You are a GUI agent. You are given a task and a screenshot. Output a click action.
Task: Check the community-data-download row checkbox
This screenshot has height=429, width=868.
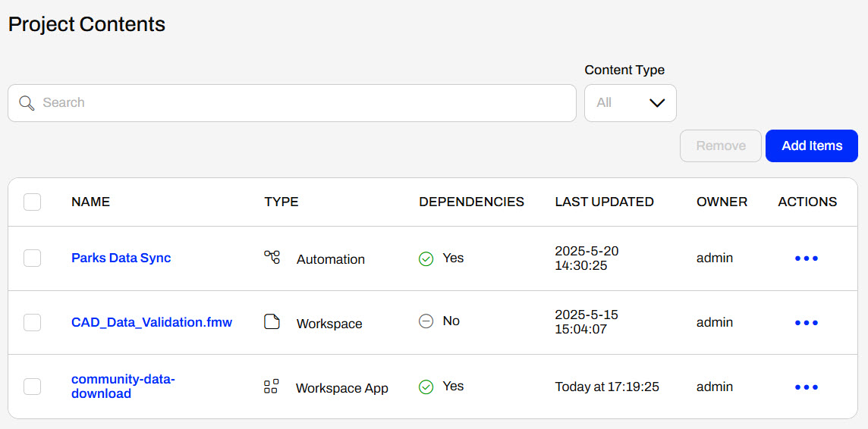[32, 387]
